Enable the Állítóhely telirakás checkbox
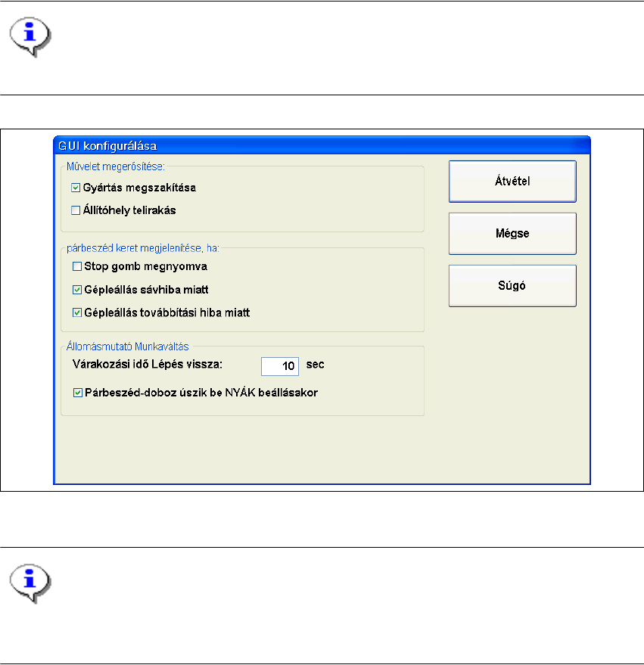 pos(76,210)
